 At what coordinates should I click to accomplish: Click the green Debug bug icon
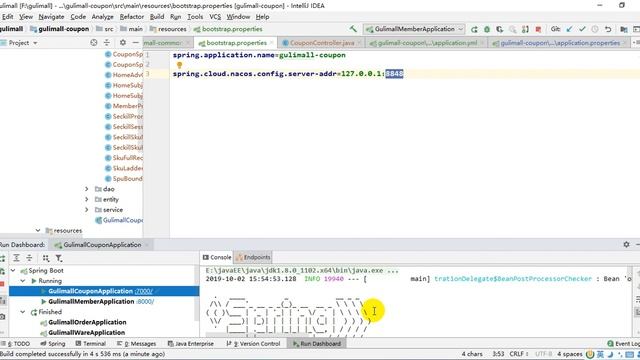point(487,29)
